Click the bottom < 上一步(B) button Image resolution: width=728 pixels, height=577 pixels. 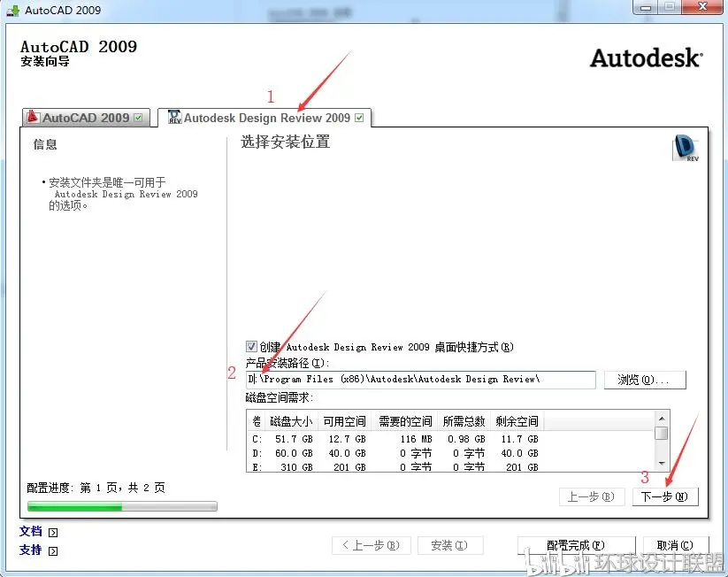tap(371, 545)
